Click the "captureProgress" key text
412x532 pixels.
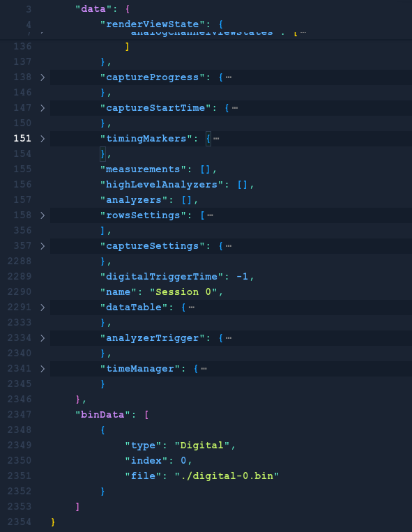tap(152, 77)
